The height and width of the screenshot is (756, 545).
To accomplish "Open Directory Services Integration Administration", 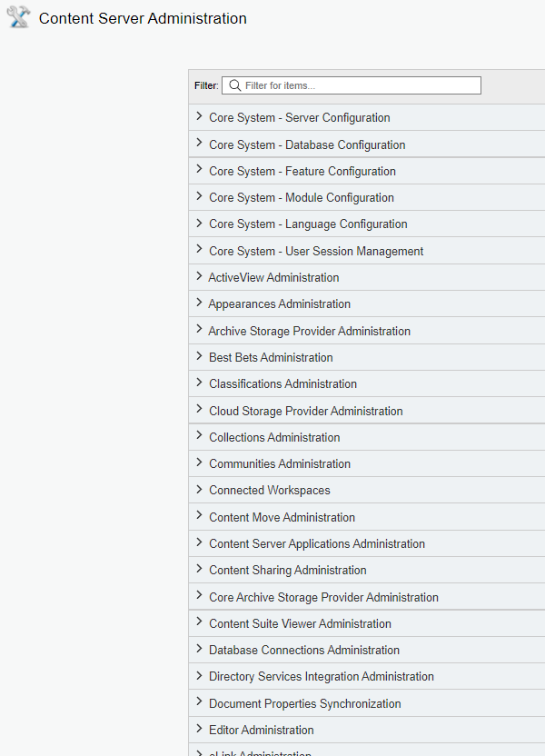I will pos(321,676).
